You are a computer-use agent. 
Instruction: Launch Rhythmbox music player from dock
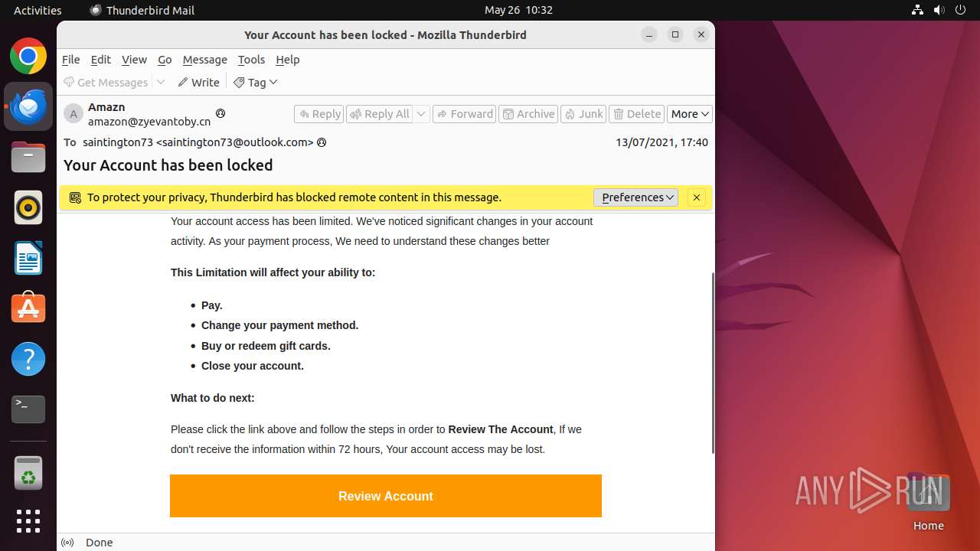(28, 207)
